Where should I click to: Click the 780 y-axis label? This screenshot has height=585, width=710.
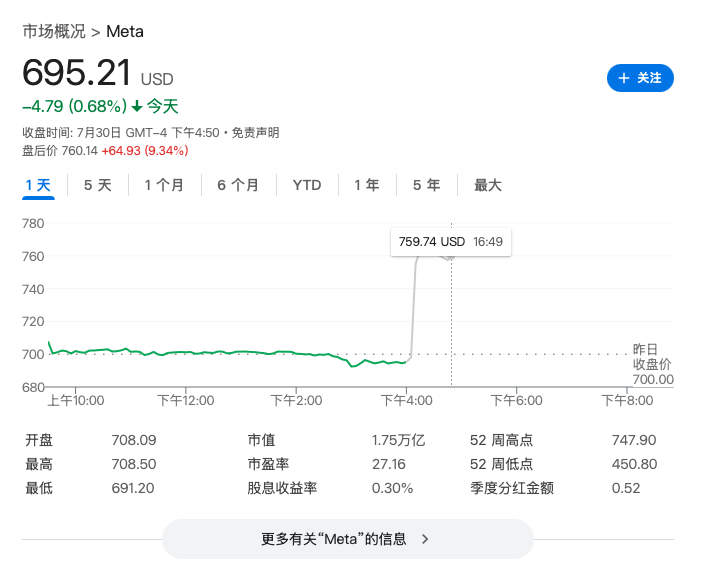click(33, 224)
